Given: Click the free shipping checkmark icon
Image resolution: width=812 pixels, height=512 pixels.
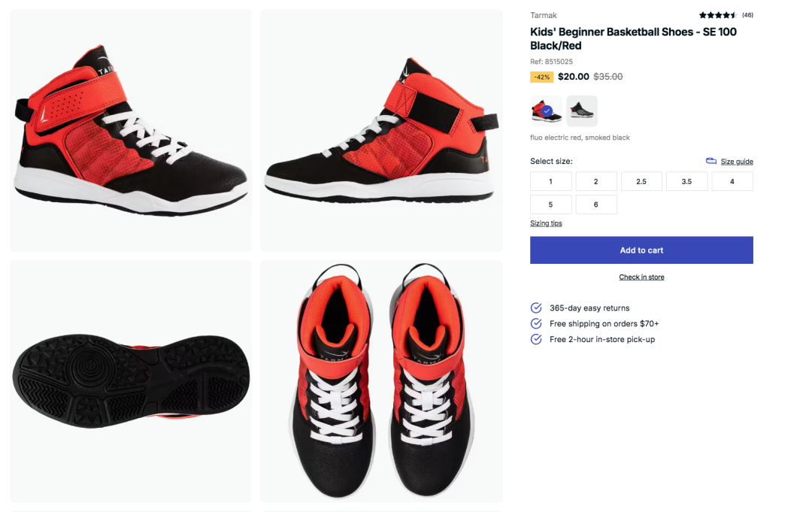Looking at the screenshot, I should (536, 323).
